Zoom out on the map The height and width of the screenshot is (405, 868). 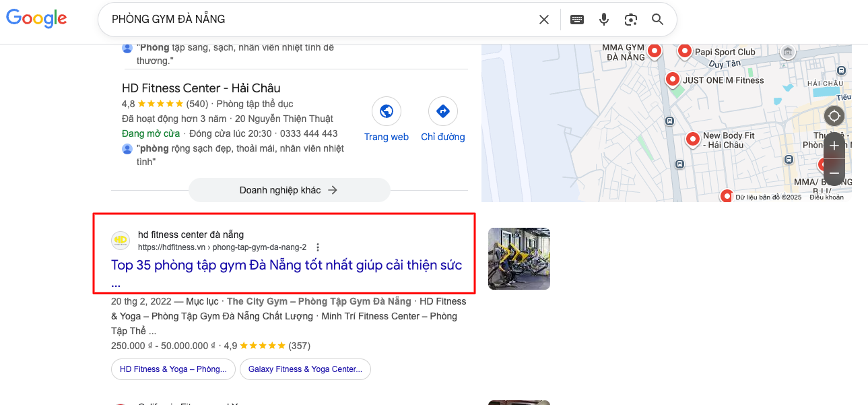click(x=834, y=173)
